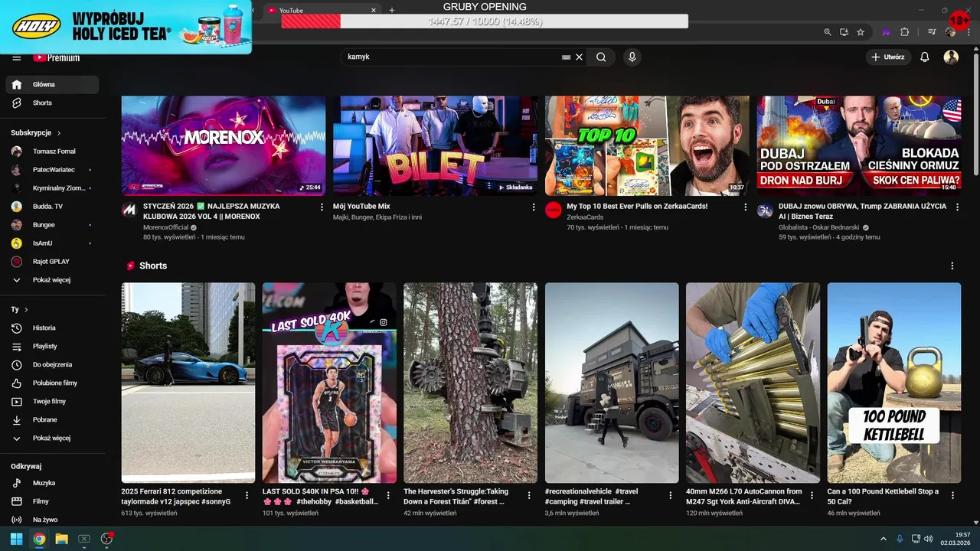
Task: Open options for DUBAJ znowu OBRYWA video
Action: click(x=957, y=207)
